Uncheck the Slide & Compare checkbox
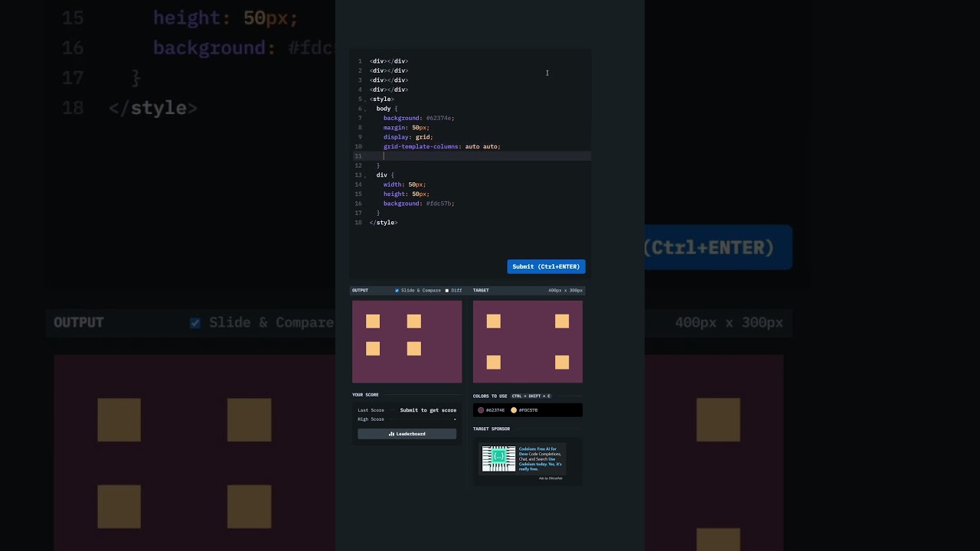Image resolution: width=980 pixels, height=551 pixels. (397, 291)
